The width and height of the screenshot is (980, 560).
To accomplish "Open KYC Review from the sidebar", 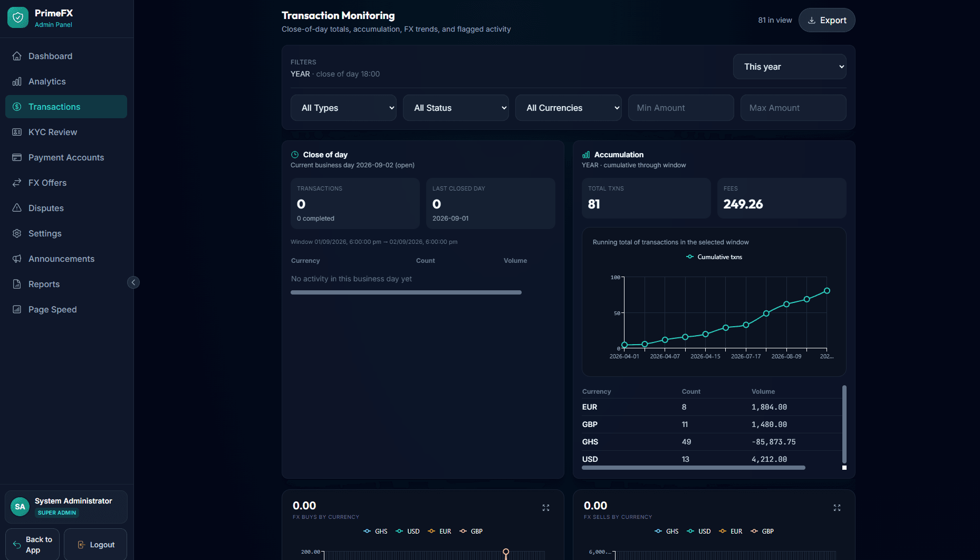I will [66, 132].
